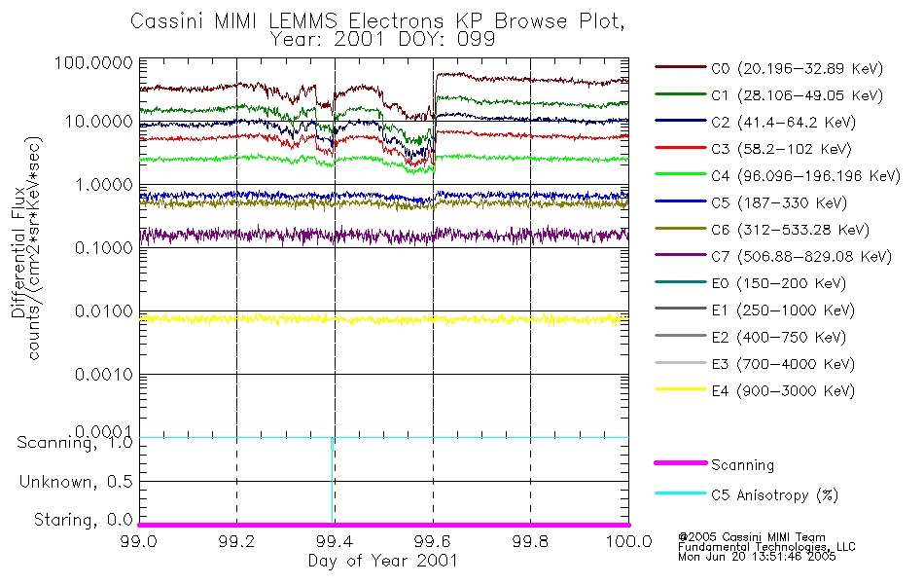Click the 0.0100 y-axis tick label
Screen dimensions: 924x584
coord(104,311)
